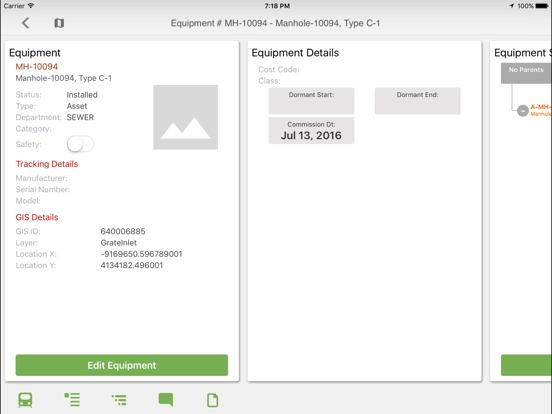Viewport: 552px width, 414px height.
Task: Tap the 7:18 PM clock
Action: [x=277, y=6]
